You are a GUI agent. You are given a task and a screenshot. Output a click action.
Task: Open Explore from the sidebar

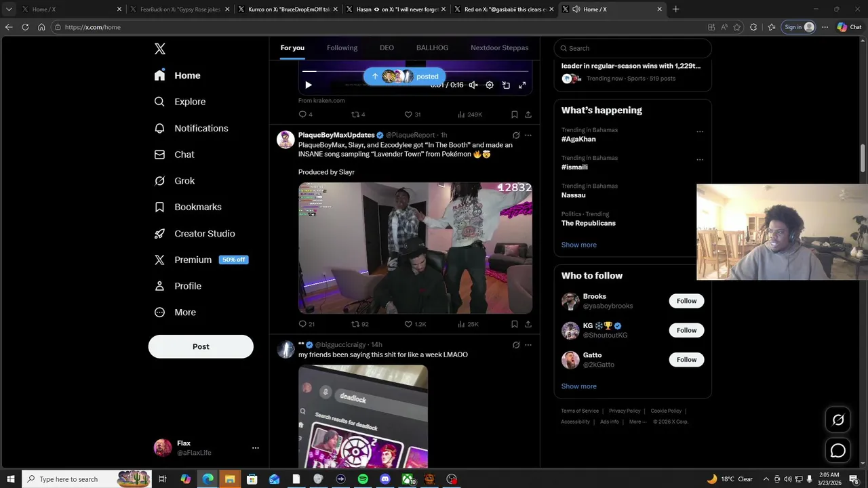click(x=180, y=102)
